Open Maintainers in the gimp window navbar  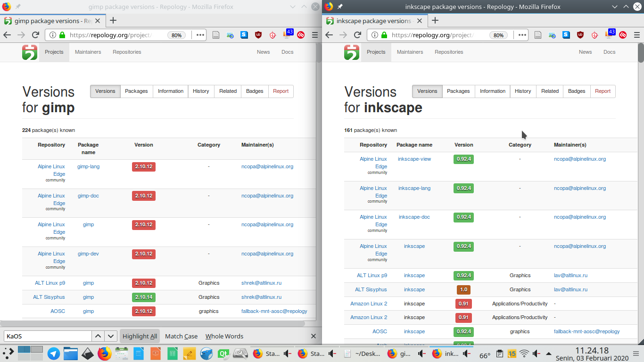point(88,52)
